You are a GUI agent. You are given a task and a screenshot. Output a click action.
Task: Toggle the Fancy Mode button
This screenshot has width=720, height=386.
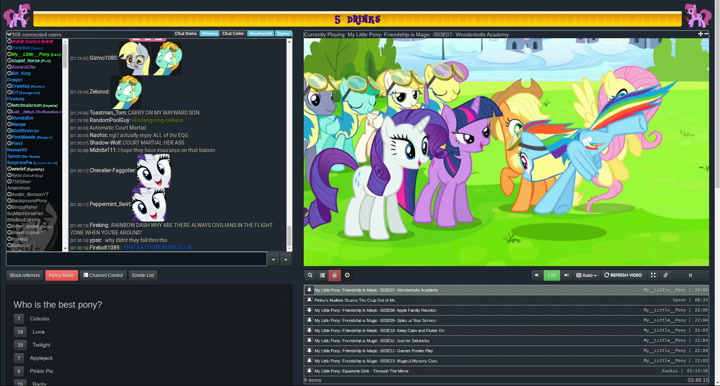coord(62,275)
